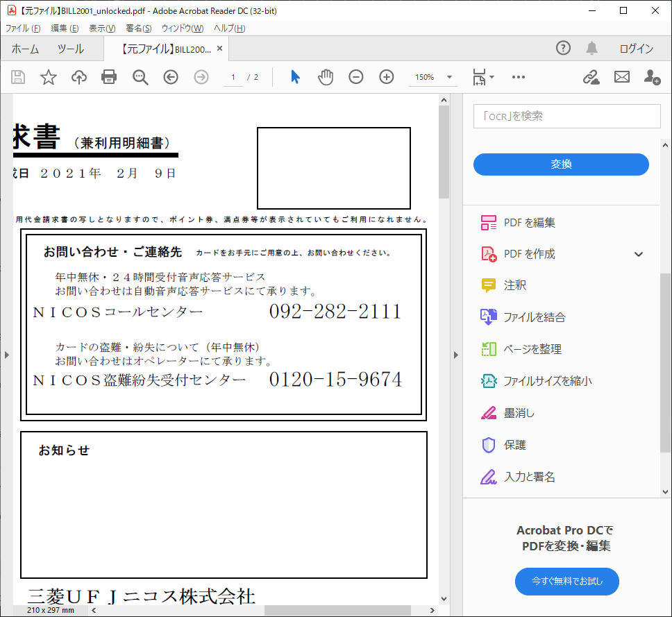This screenshot has width=672, height=617.
Task: Open the 墨消し redaction tool
Action: click(508, 413)
